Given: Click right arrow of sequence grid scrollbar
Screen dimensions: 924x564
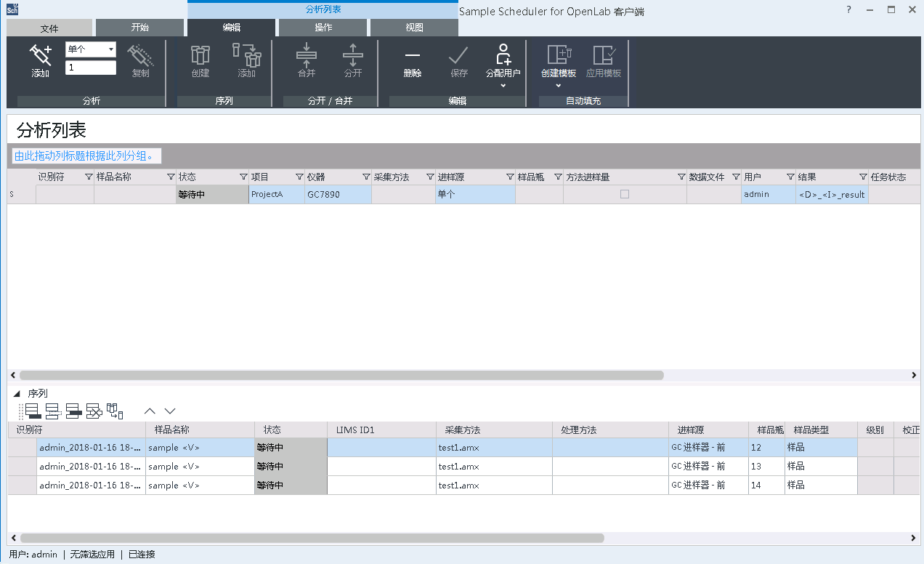Looking at the screenshot, I should click(914, 539).
